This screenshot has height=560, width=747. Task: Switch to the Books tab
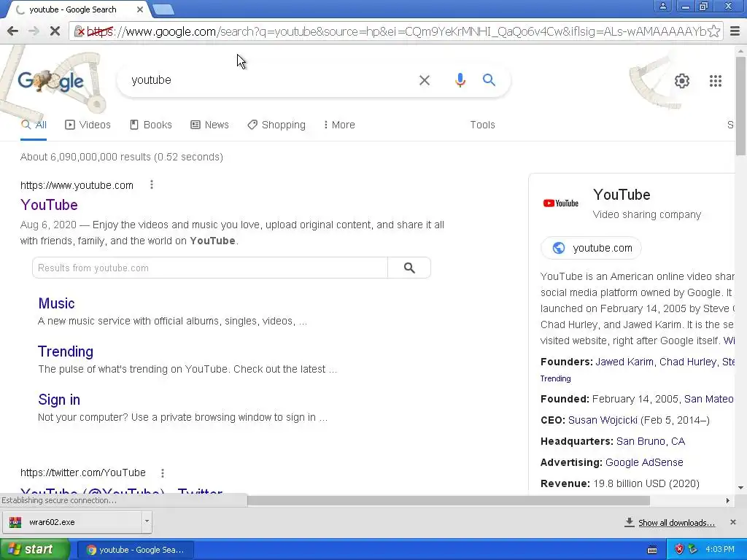tap(150, 125)
